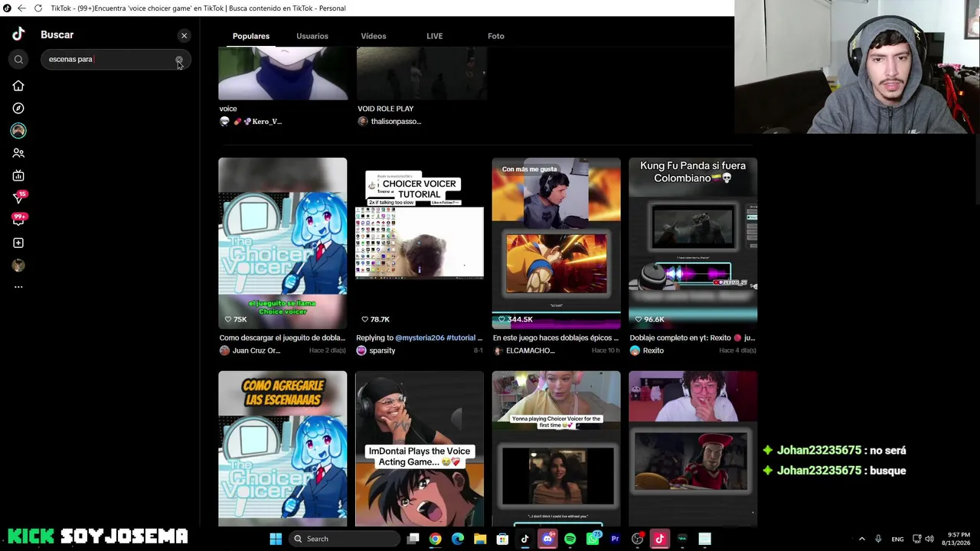The height and width of the screenshot is (551, 980).
Task: Close the Buscar search panel
Action: (x=184, y=36)
